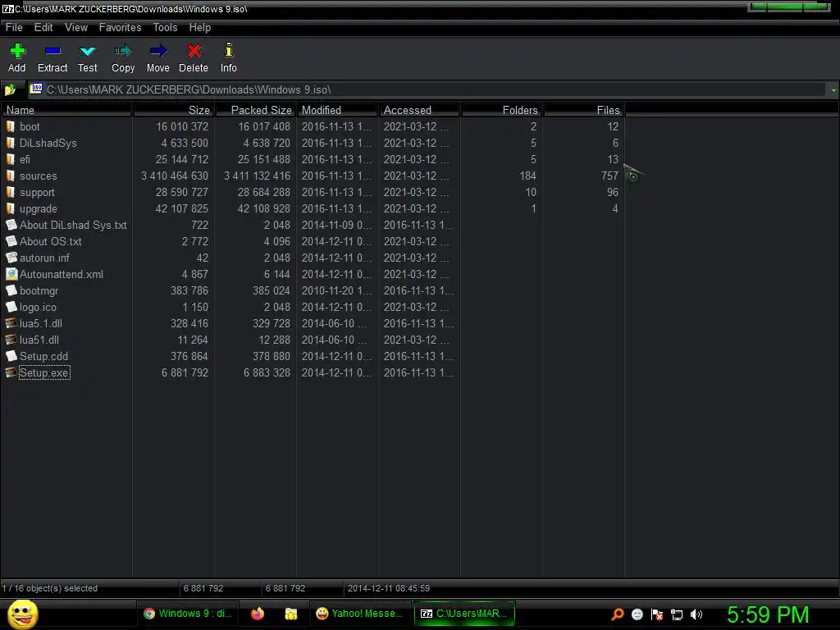Sort by the Size column header

click(x=174, y=110)
